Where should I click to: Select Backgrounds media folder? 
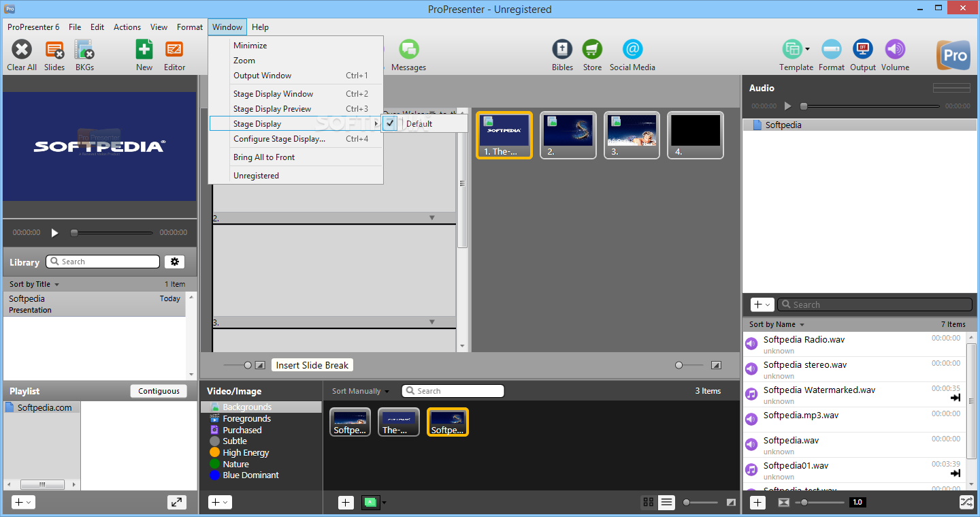pyautogui.click(x=261, y=407)
